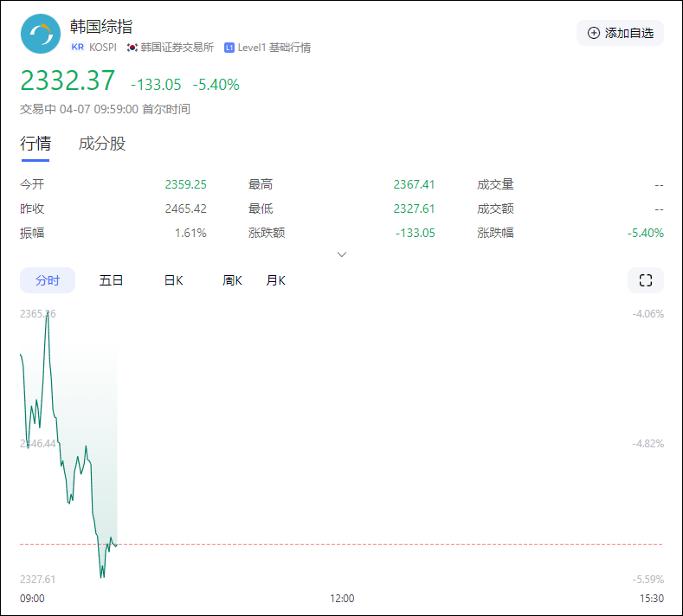Image resolution: width=683 pixels, height=616 pixels.
Task: Click the South Korea flag icon
Action: pos(132,48)
